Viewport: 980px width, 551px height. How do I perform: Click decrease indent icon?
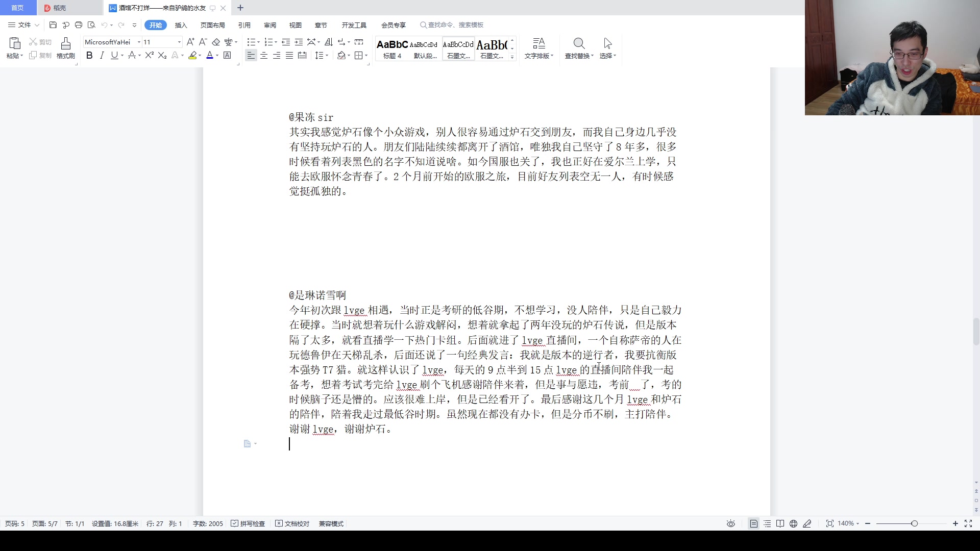point(286,42)
